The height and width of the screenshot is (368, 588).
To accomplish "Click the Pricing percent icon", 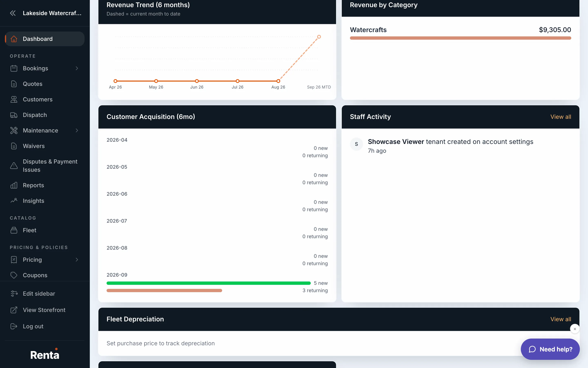I will click(14, 260).
